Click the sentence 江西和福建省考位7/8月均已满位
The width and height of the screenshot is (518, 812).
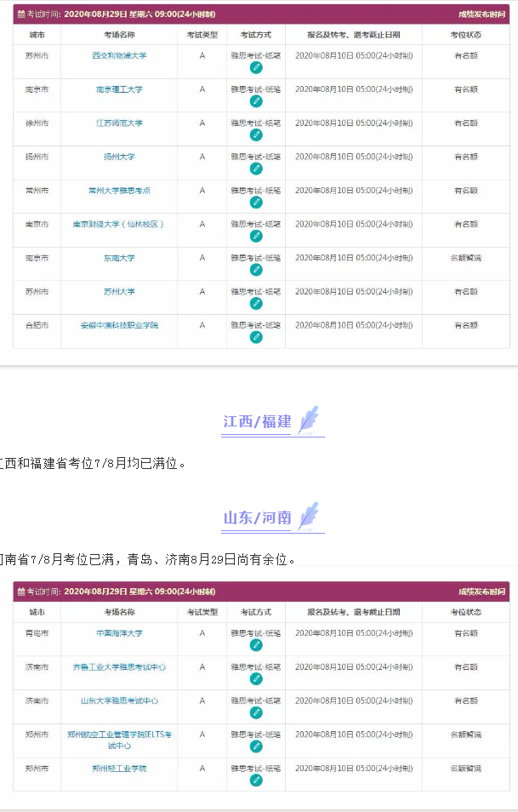coord(92,463)
